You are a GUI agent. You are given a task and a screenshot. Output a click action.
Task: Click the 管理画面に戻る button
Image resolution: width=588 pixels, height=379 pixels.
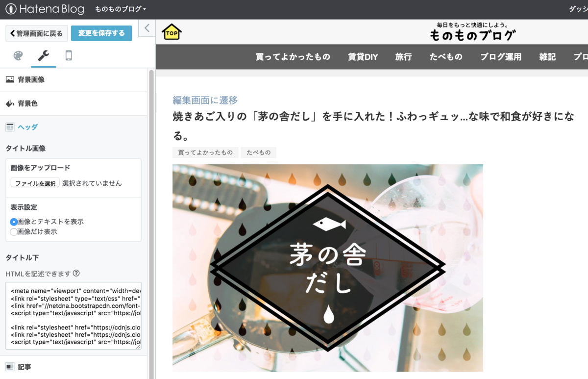point(37,33)
